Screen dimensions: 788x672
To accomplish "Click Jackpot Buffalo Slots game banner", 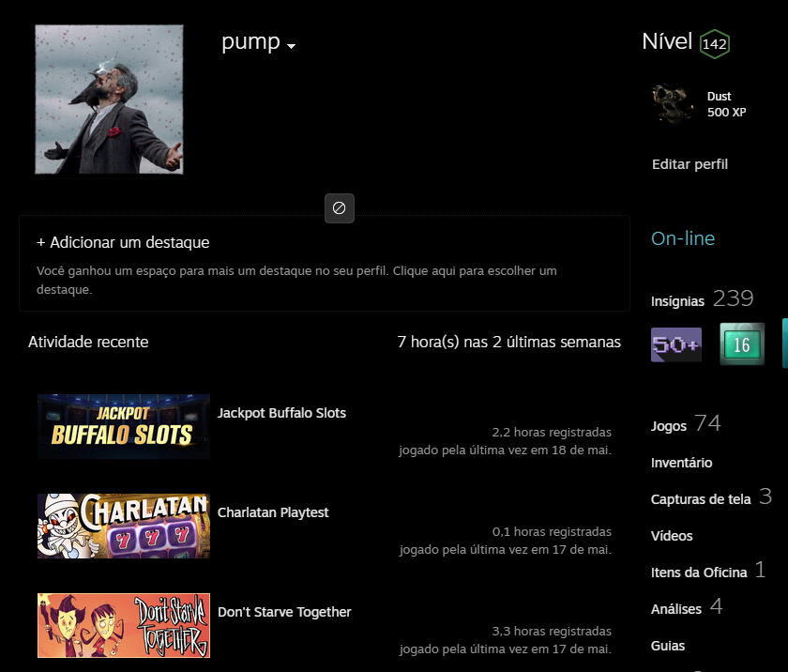I will [x=124, y=426].
